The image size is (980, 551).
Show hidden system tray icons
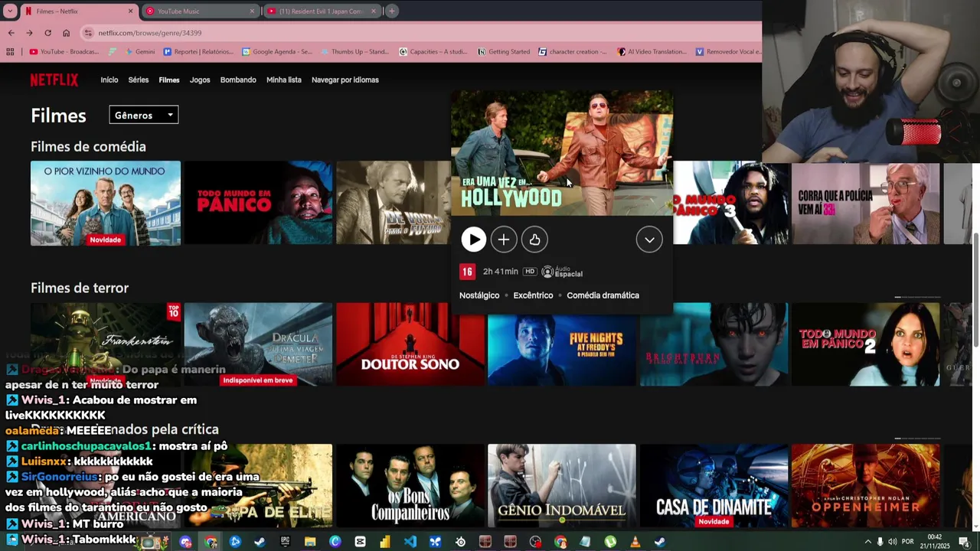click(867, 542)
